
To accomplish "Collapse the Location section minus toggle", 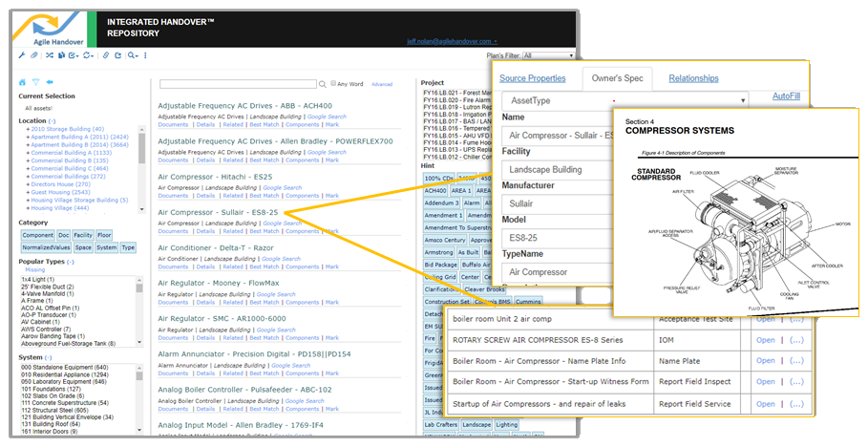I will coord(52,120).
